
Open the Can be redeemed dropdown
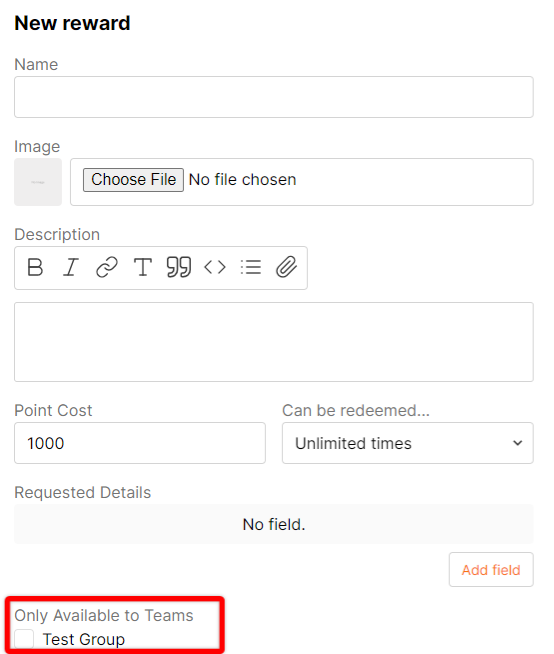point(408,443)
